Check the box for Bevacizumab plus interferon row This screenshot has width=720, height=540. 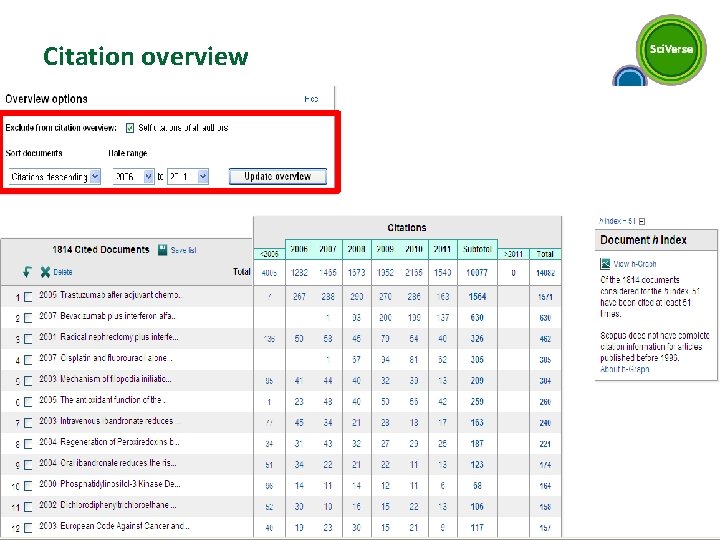click(28, 318)
